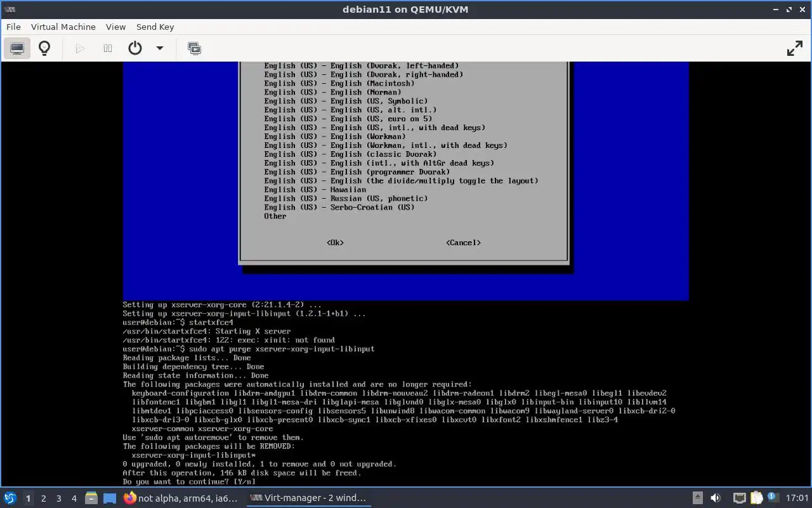
Task: Open the File menu
Action: (13, 27)
